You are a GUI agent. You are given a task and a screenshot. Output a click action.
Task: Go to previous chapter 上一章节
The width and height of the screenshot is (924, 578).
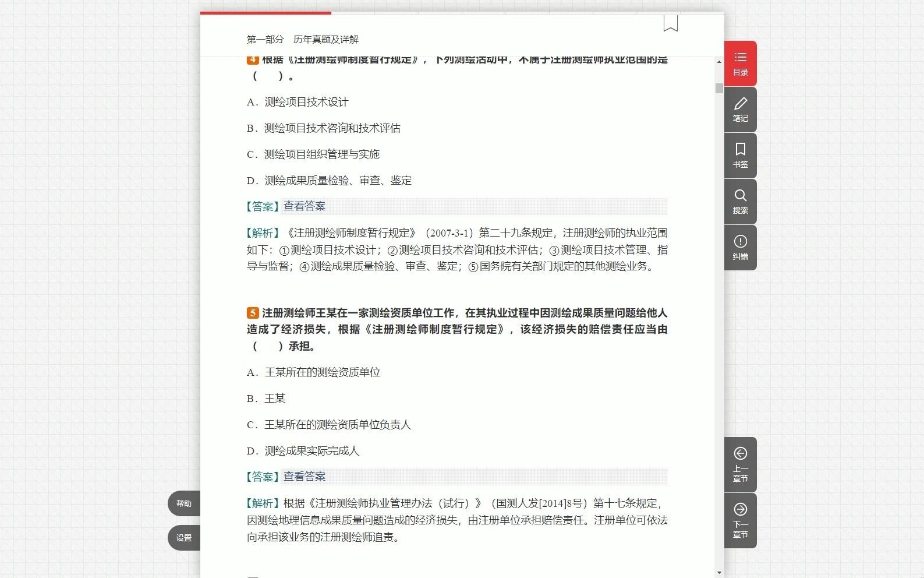point(740,464)
